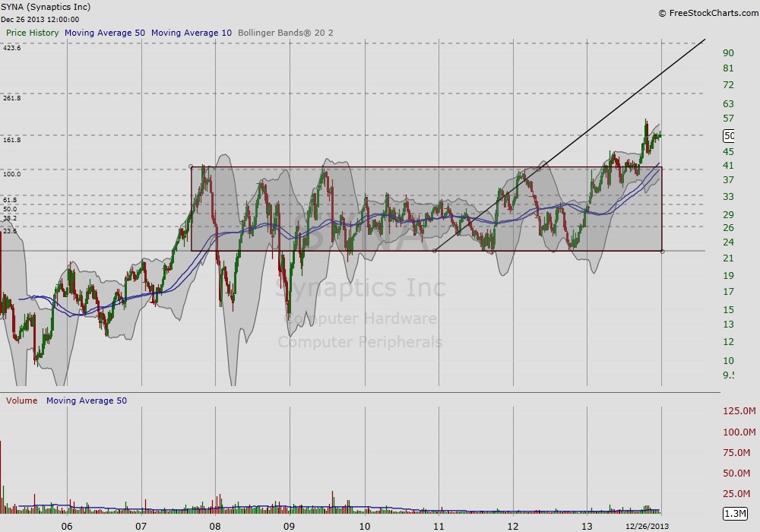Click the Price History legend label
This screenshot has width=760, height=532.
32,33
